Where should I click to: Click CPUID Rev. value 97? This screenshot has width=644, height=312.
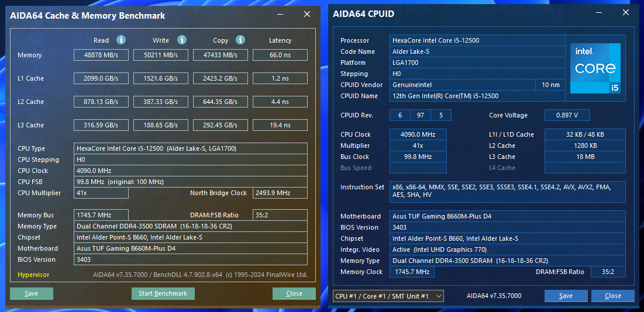click(421, 115)
